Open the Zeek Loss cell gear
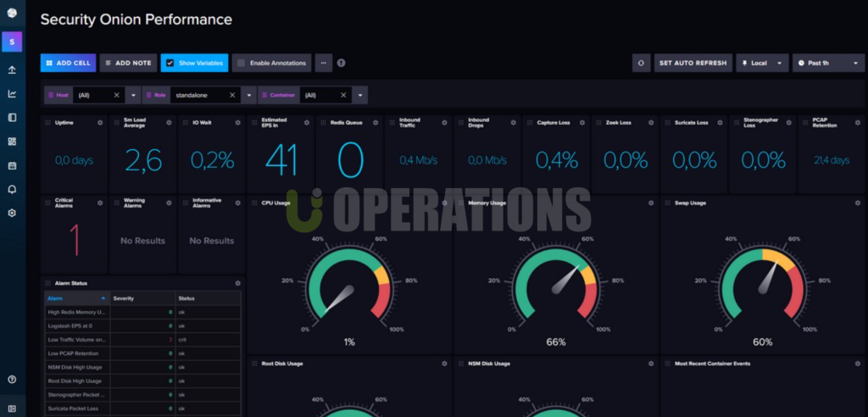Screen dimensions: 868x417 (x=651, y=123)
